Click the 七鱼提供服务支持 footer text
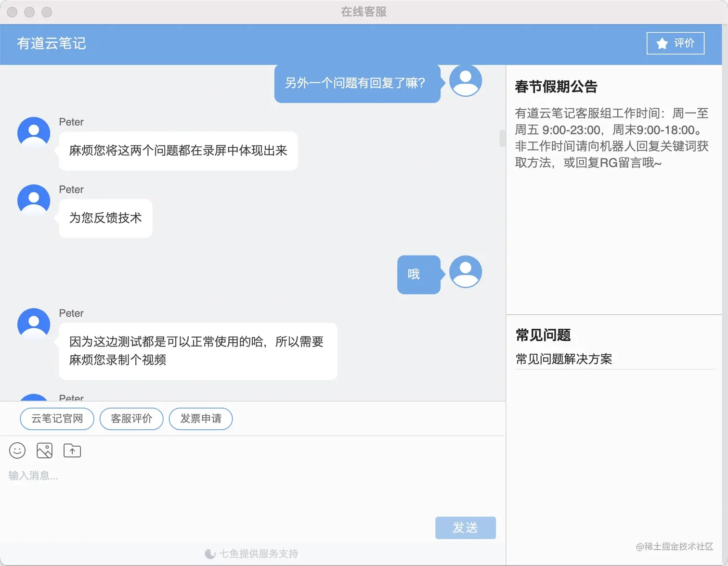Image resolution: width=728 pixels, height=566 pixels. point(259,553)
